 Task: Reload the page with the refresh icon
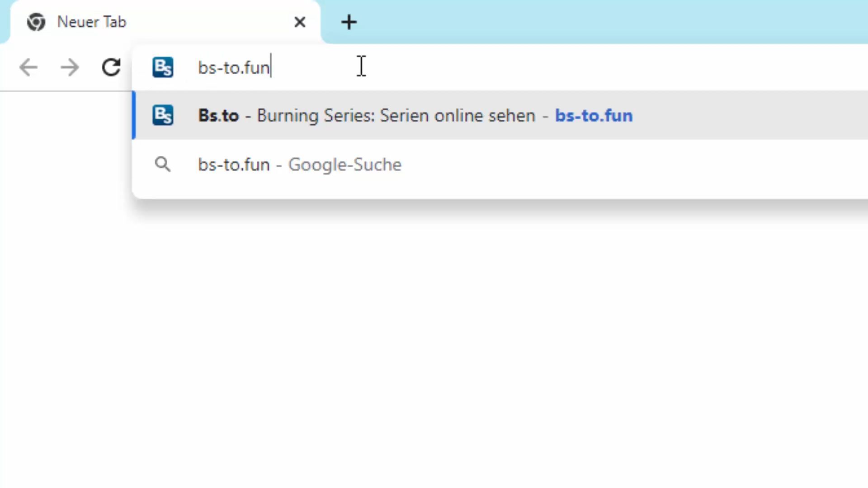tap(111, 68)
